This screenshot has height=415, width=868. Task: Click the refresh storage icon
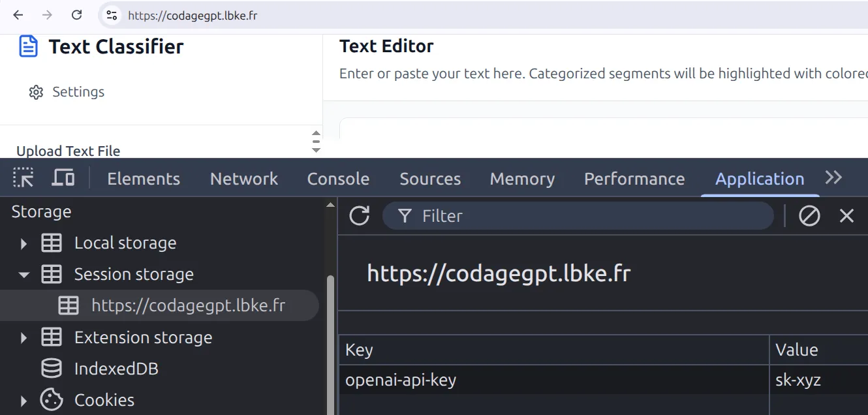click(x=360, y=216)
